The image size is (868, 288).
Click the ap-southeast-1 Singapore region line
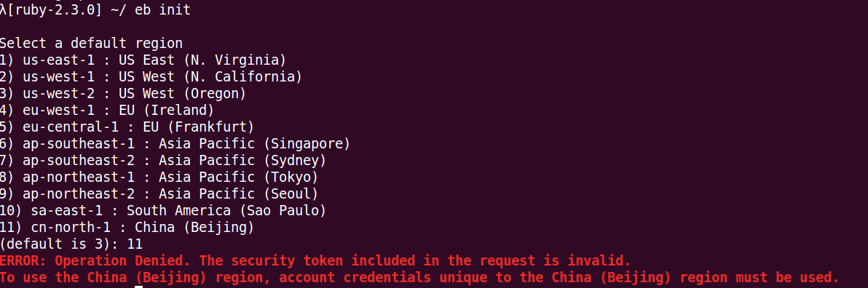pyautogui.click(x=175, y=144)
